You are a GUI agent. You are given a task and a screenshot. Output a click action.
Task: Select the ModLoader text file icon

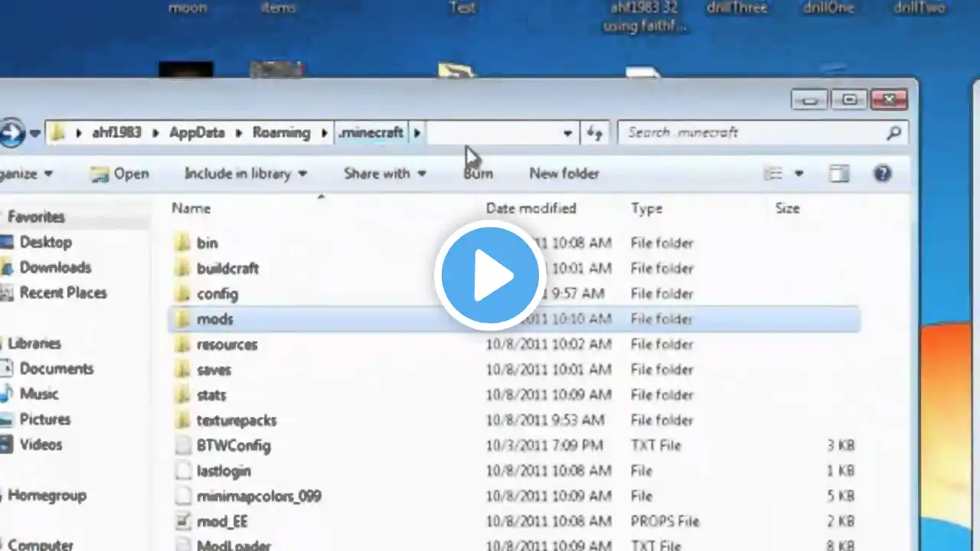182,545
